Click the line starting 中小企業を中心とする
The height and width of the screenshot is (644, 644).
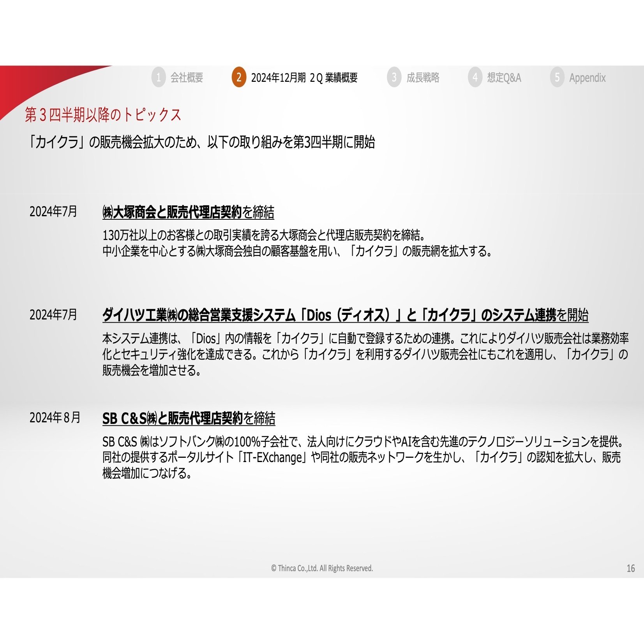pos(298,251)
